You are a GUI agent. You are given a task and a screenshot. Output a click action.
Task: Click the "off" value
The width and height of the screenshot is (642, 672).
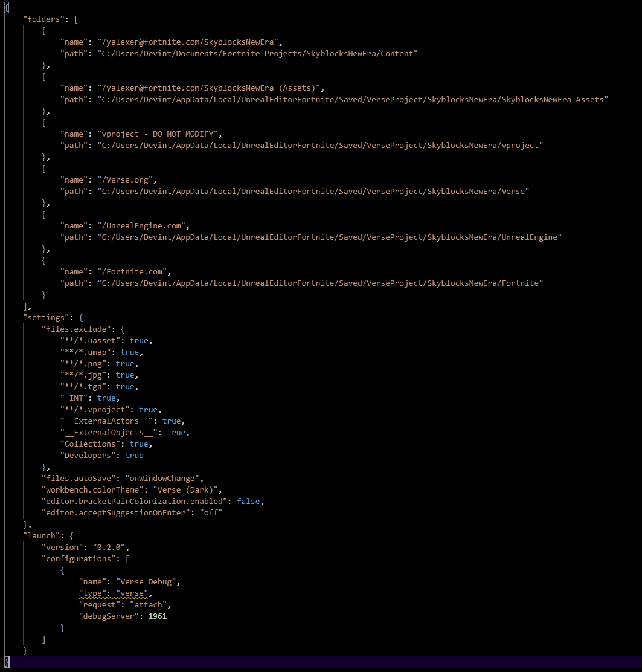[211, 512]
